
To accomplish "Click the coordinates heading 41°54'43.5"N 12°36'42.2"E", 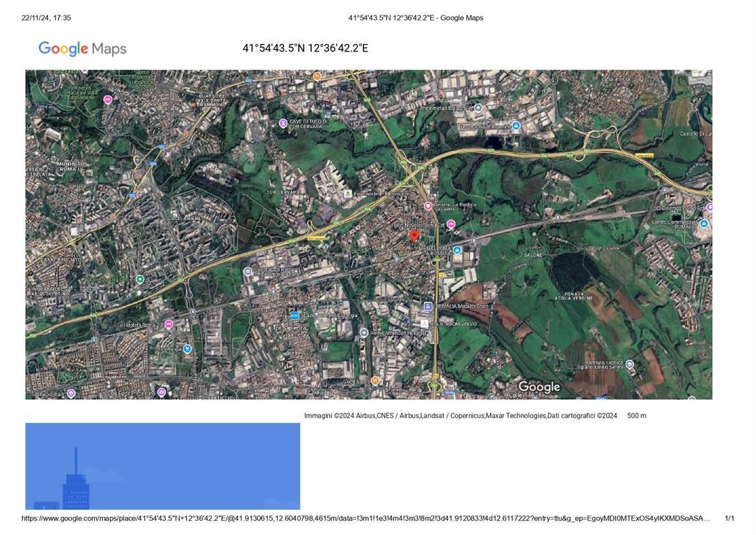I will click(x=305, y=48).
